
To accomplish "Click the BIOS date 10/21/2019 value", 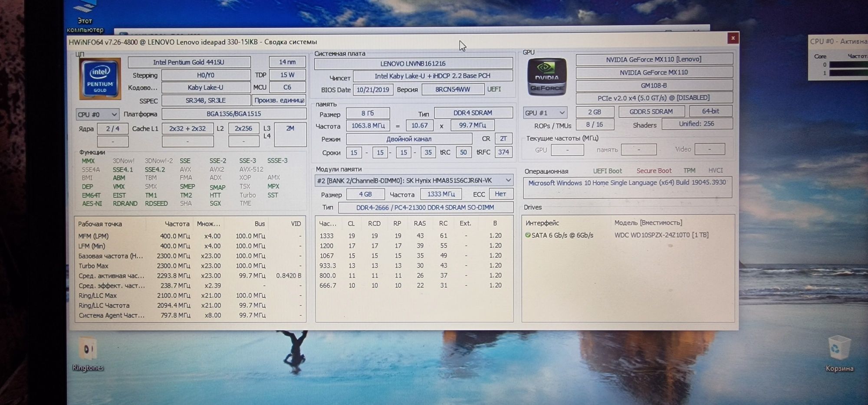I will (373, 90).
